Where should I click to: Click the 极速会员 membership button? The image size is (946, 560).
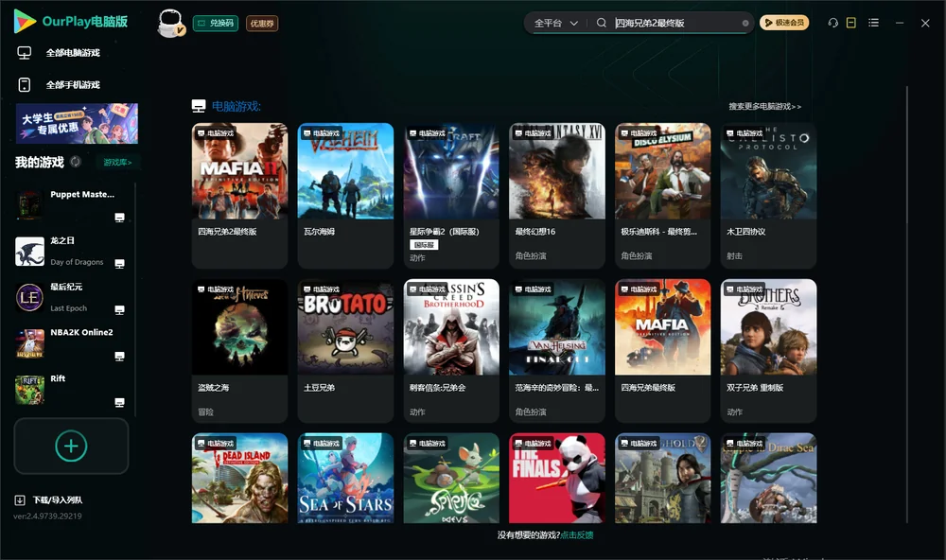click(x=784, y=23)
